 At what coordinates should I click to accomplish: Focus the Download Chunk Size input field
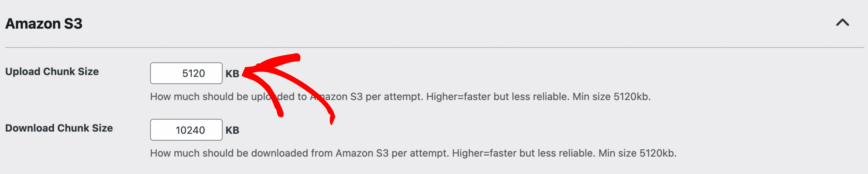(x=186, y=130)
